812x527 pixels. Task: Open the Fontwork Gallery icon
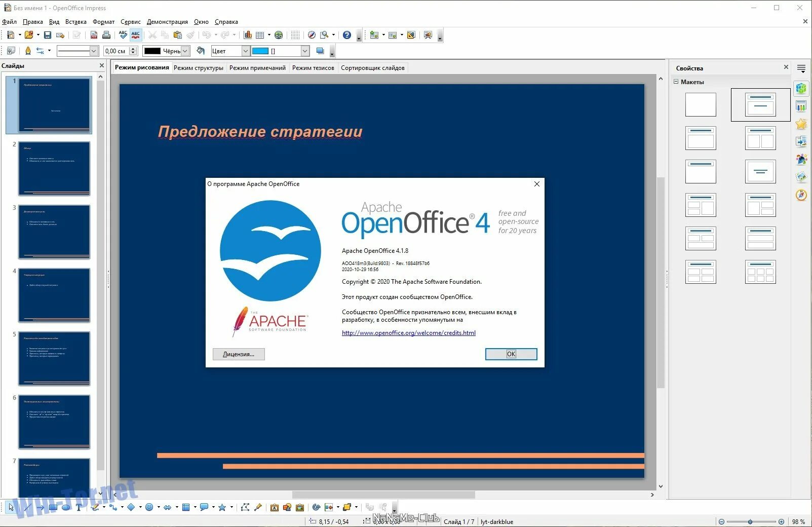pos(275,507)
